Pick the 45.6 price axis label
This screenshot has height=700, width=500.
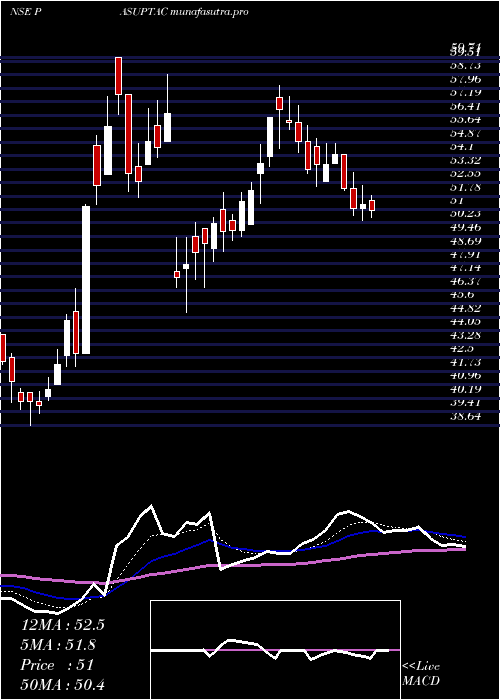(x=461, y=295)
